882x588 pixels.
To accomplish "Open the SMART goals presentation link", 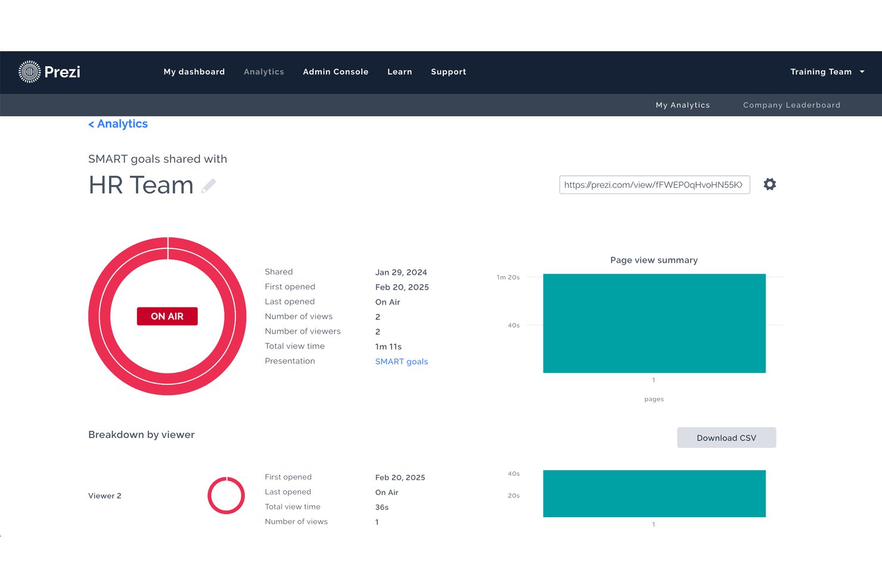I will click(x=402, y=362).
